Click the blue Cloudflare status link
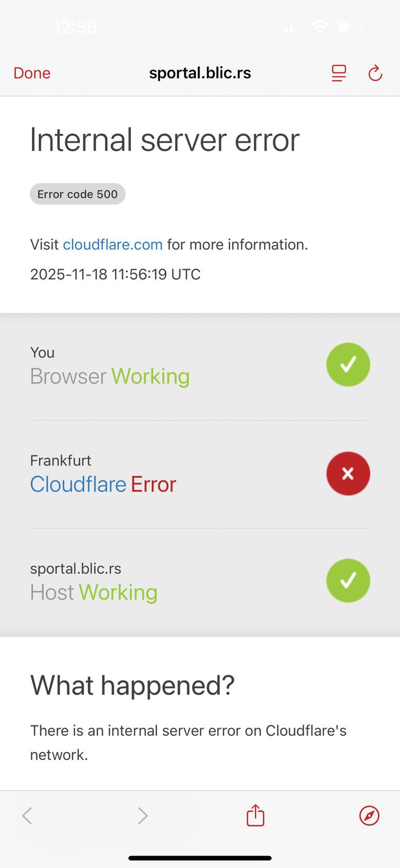The image size is (400, 868). (78, 484)
